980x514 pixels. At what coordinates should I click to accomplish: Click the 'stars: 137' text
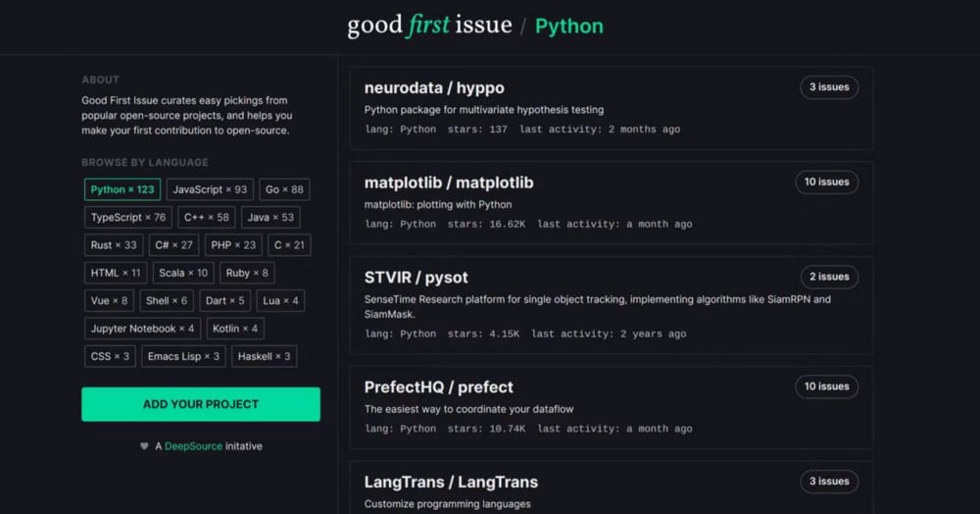(477, 129)
